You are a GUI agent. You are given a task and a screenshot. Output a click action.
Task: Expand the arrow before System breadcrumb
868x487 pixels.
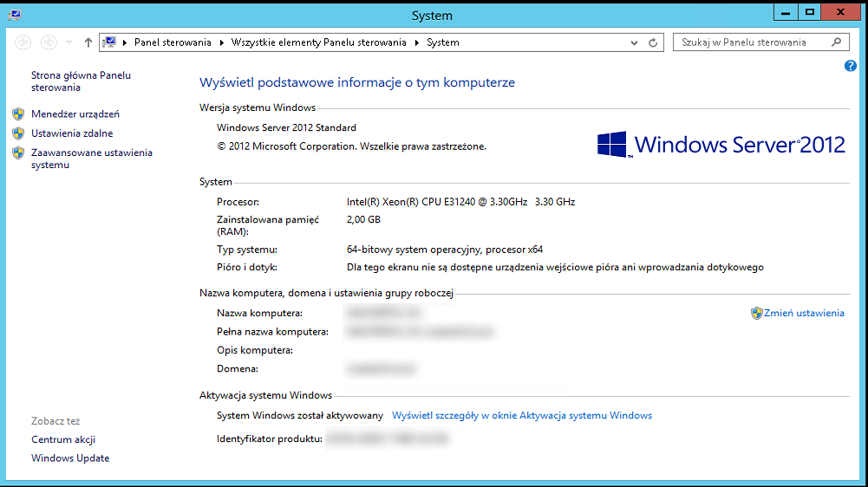417,42
